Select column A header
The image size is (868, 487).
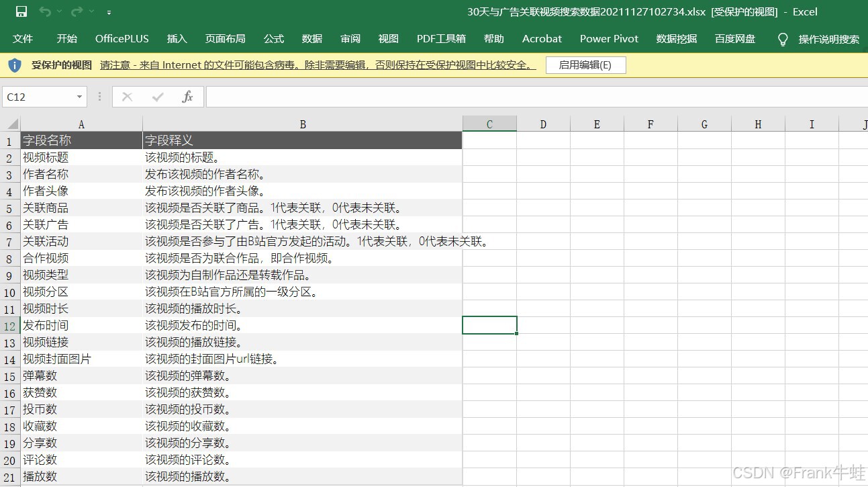point(81,124)
